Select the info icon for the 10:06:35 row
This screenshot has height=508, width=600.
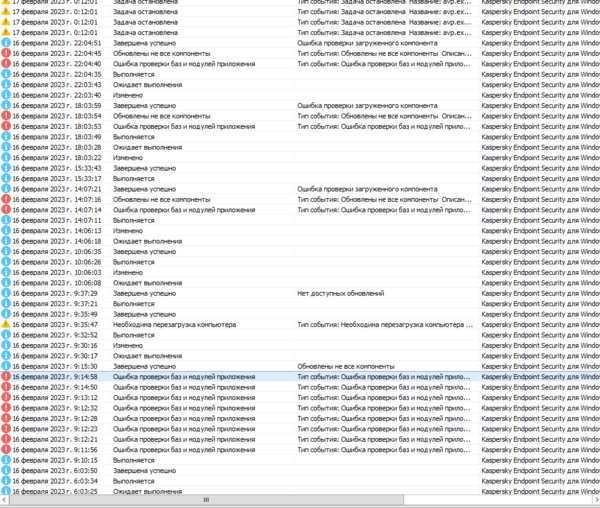point(6,251)
